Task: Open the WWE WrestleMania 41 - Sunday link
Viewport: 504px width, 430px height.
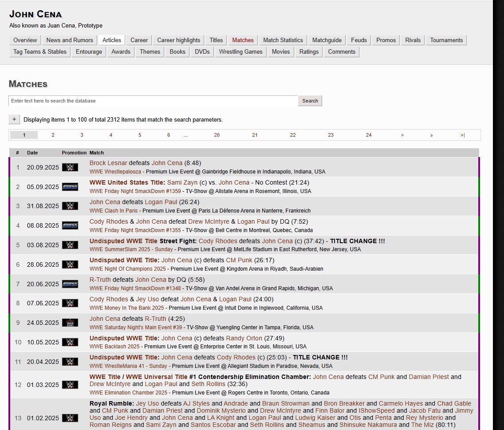Action: pyautogui.click(x=128, y=366)
